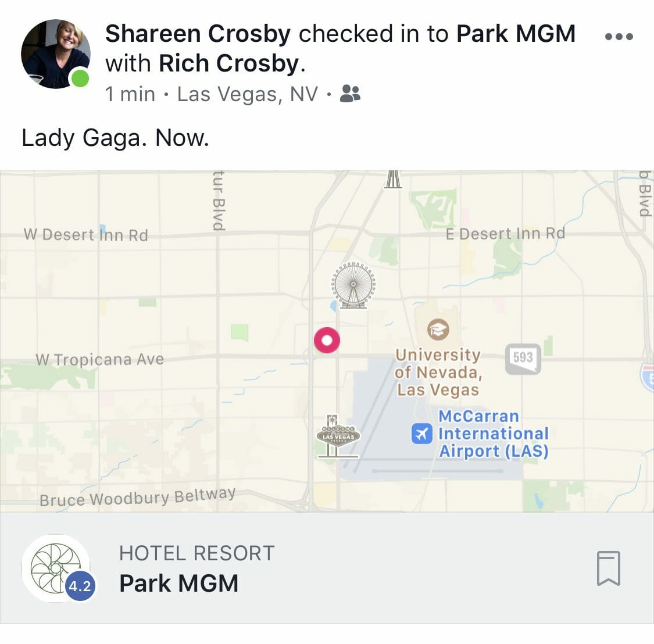
Task: Open Shareen Crosby's profile picture
Action: pyautogui.click(x=55, y=54)
